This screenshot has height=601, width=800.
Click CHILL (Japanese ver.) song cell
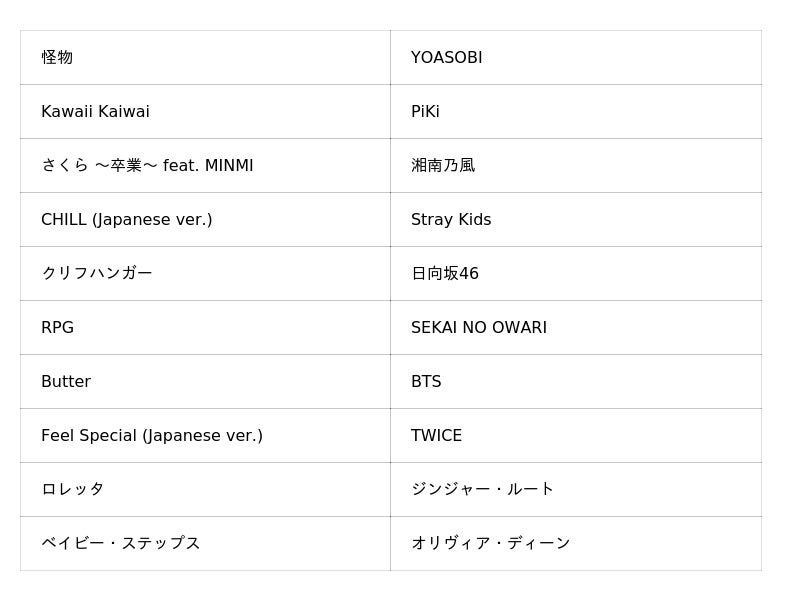pyautogui.click(x=126, y=220)
